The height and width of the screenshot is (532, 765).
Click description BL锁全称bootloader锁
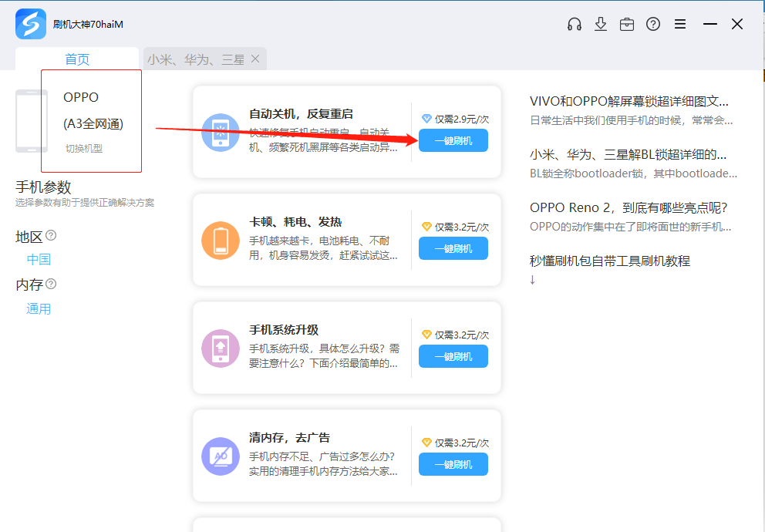pyautogui.click(x=633, y=173)
